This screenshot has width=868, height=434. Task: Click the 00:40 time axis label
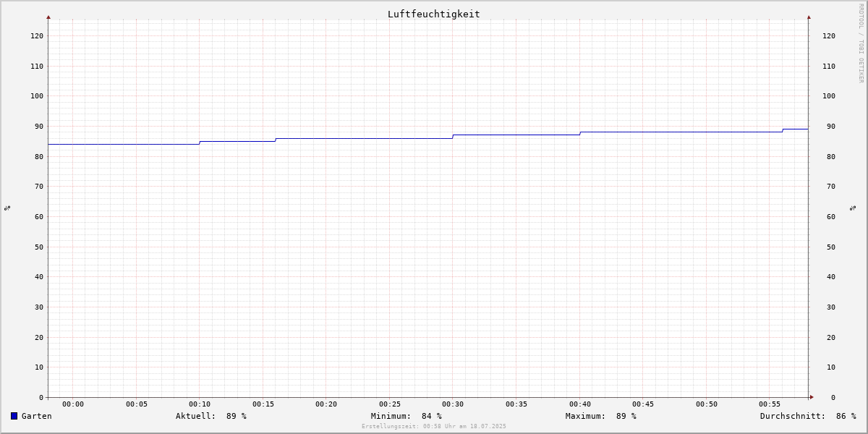coord(580,404)
